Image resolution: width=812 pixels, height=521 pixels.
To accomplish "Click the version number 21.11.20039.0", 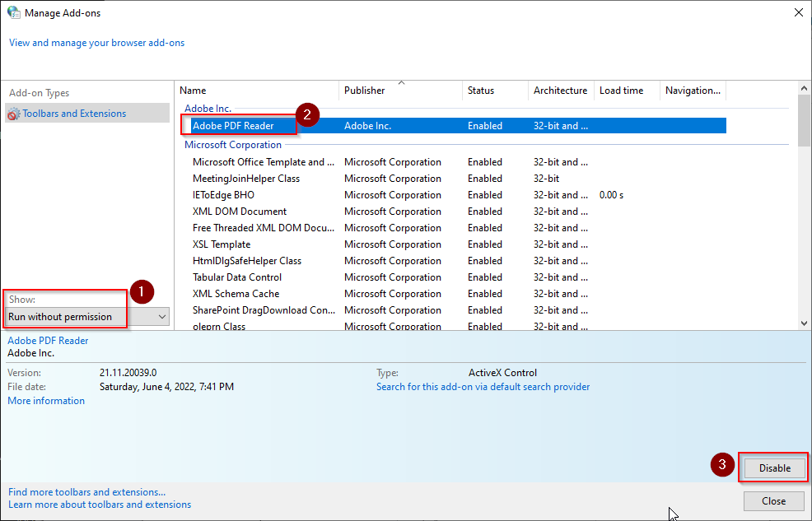I will (x=128, y=373).
